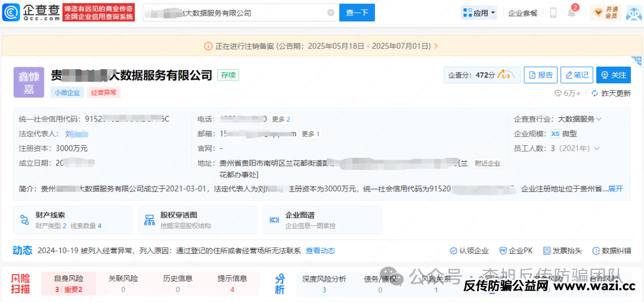
Task: Click the 经营异常 warning tag
Action: (104, 93)
